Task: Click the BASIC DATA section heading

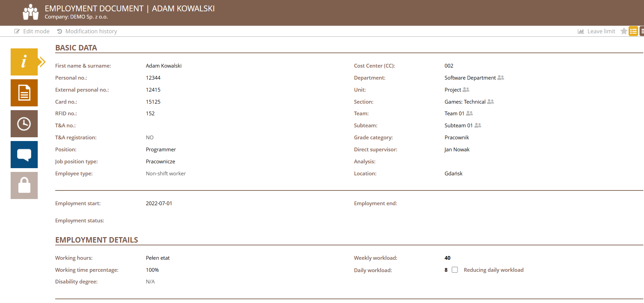Action: (x=76, y=48)
